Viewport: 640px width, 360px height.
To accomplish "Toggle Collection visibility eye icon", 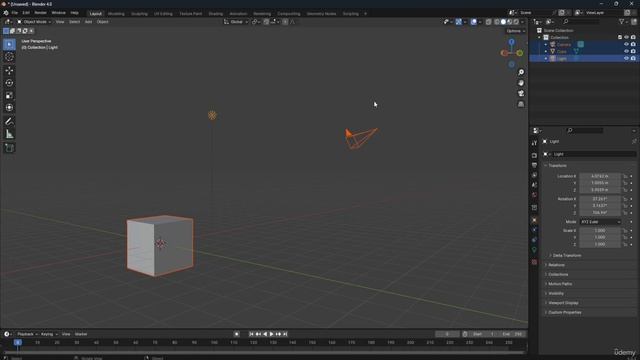I will tap(626, 38).
